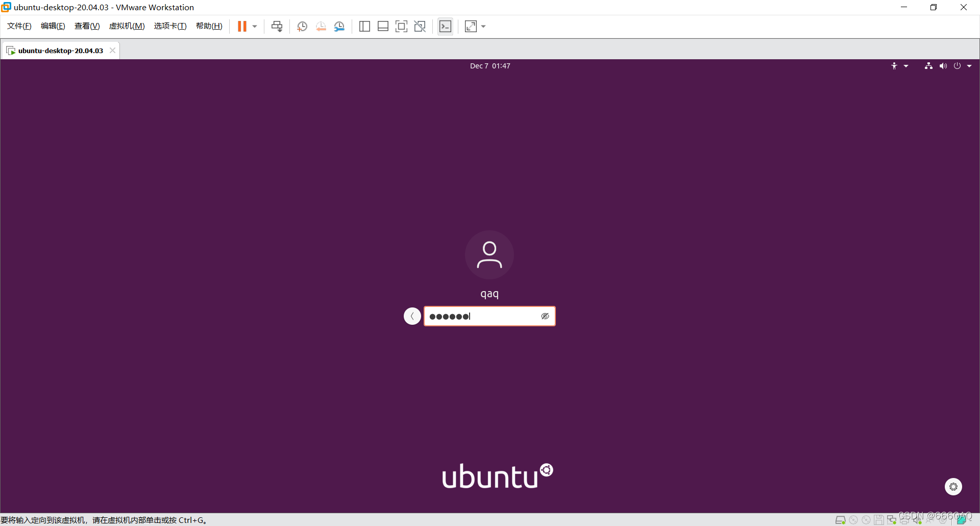This screenshot has height=526, width=980.
Task: Toggle the library sidebar view icon
Action: (364, 27)
